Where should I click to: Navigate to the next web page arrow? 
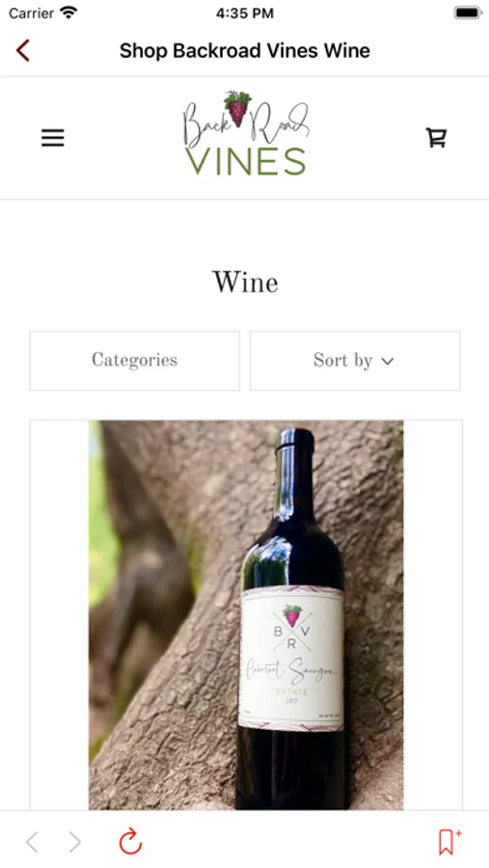point(75,842)
